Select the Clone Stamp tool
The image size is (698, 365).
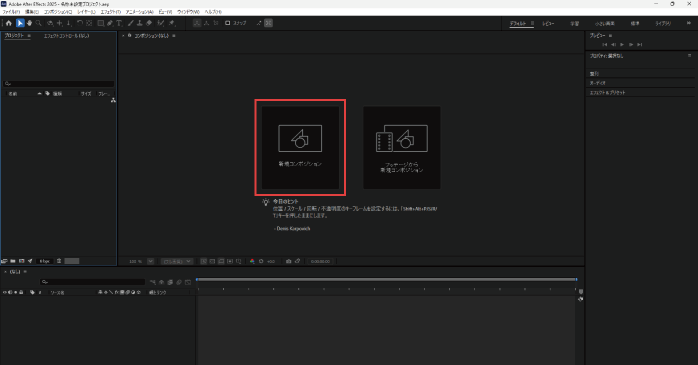tap(140, 23)
